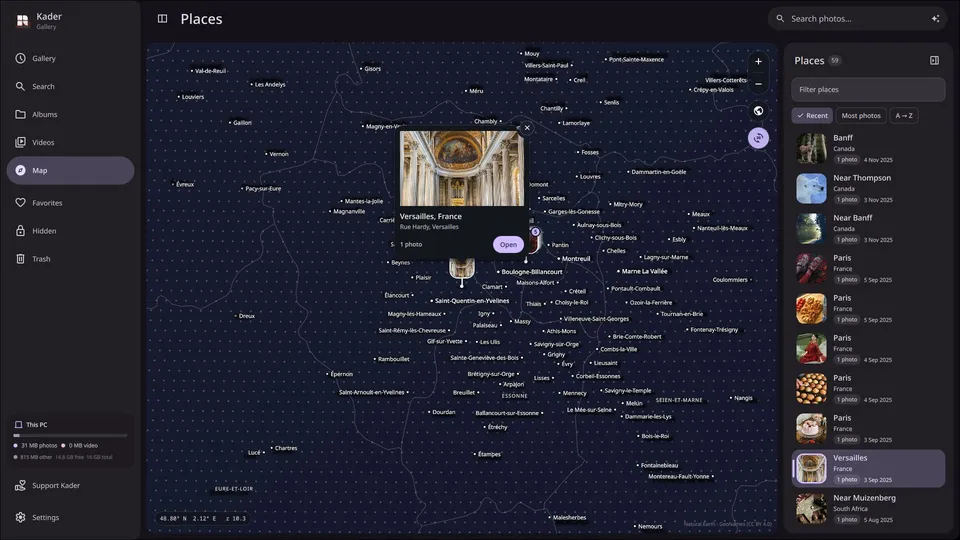The height and width of the screenshot is (540, 960).
Task: Click the This PC storage label
Action: pyautogui.click(x=37, y=424)
